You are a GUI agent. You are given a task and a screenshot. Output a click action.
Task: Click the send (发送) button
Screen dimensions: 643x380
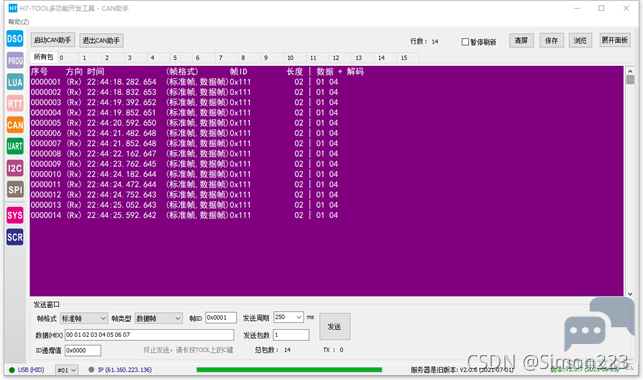coord(335,326)
